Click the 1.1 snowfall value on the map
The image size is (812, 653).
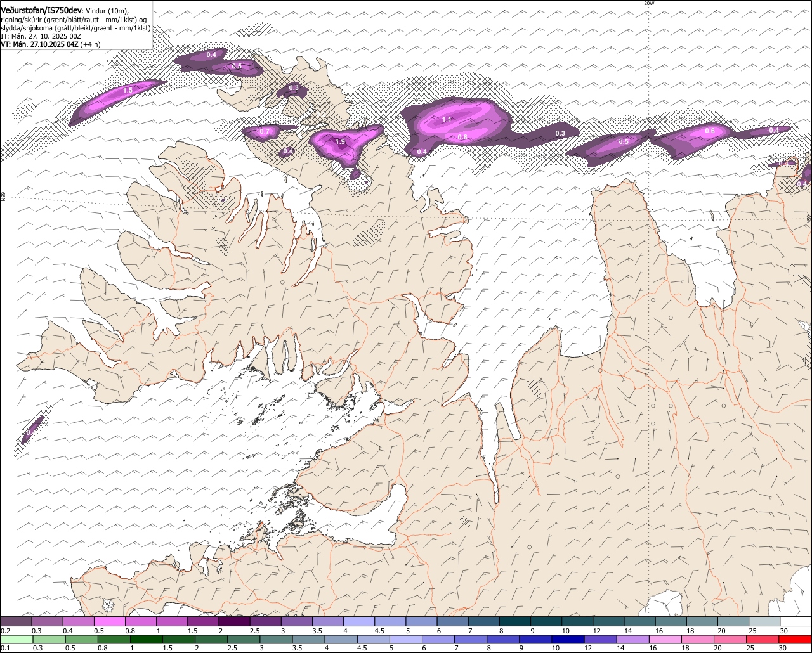(446, 119)
